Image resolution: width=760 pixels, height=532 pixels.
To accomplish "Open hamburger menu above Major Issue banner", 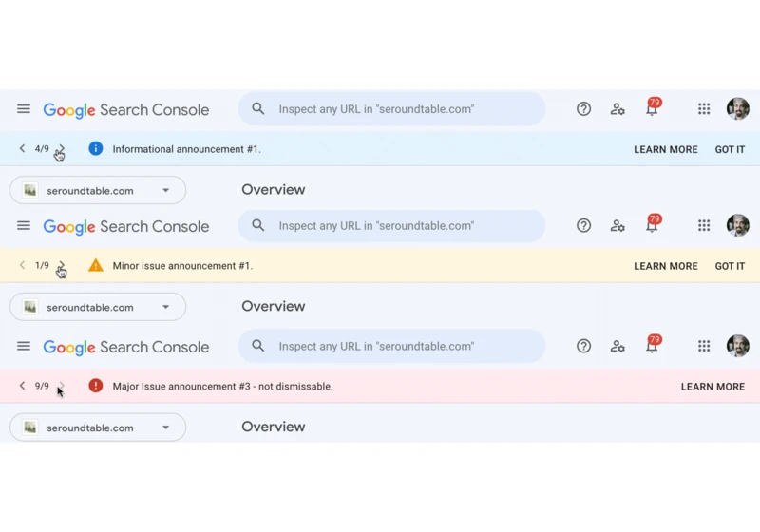I will (23, 346).
